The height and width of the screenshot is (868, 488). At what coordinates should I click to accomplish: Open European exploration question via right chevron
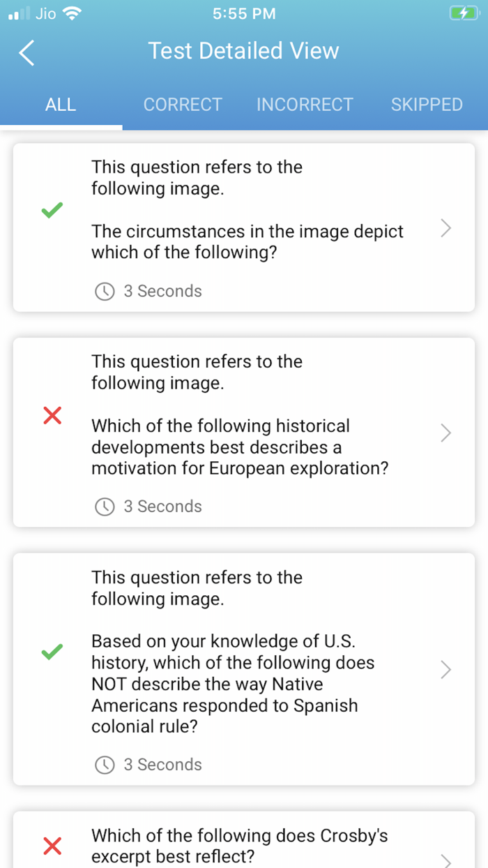tap(446, 433)
